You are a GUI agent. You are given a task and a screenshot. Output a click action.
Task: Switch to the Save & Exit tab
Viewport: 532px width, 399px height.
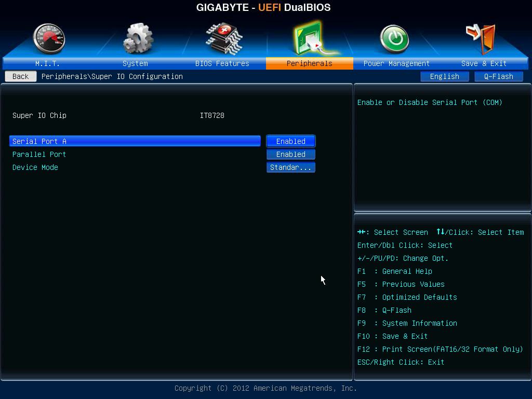484,63
